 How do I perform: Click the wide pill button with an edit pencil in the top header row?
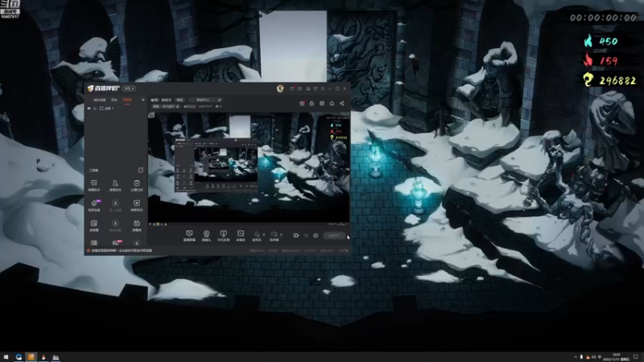pos(205,100)
